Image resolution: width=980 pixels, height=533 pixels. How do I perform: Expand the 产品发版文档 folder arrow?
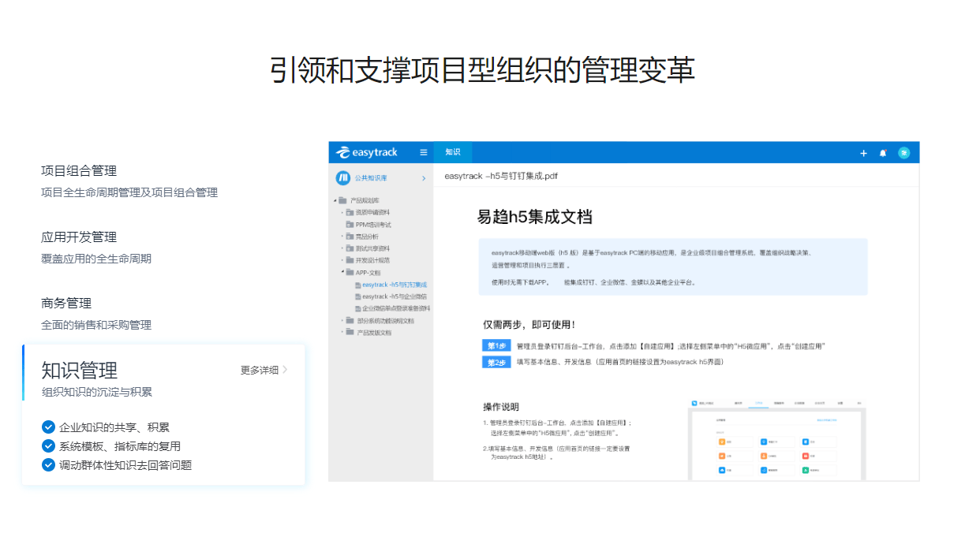coord(342,333)
